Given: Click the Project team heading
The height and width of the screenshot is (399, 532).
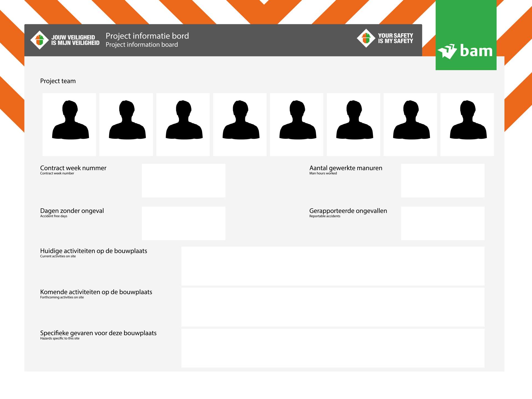Looking at the screenshot, I should tap(58, 81).
